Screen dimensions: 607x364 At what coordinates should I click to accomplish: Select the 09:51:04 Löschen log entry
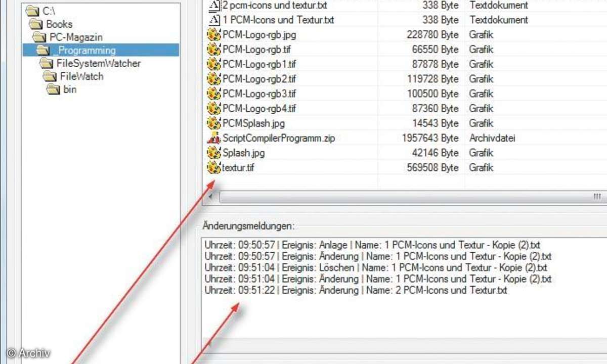click(376, 267)
